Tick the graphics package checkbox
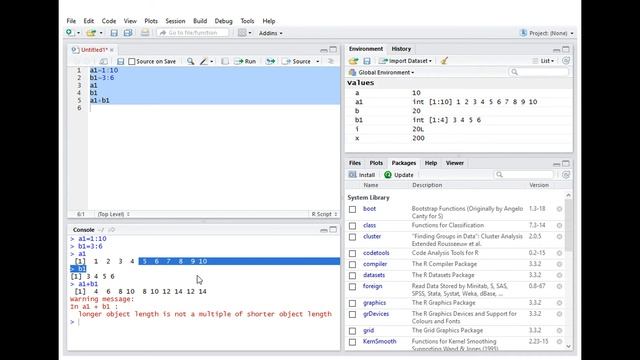Viewport: 640px width, 360px height. coord(352,303)
